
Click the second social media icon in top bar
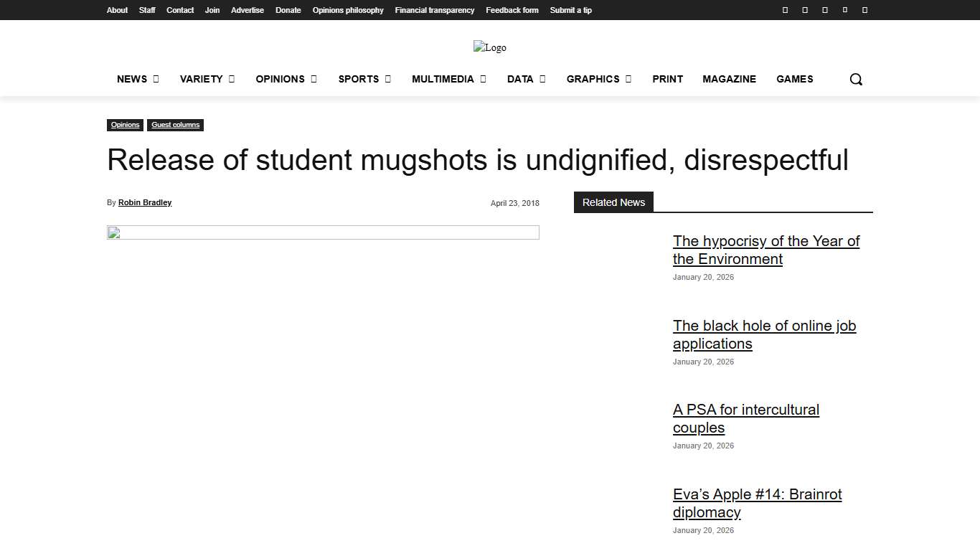804,9
